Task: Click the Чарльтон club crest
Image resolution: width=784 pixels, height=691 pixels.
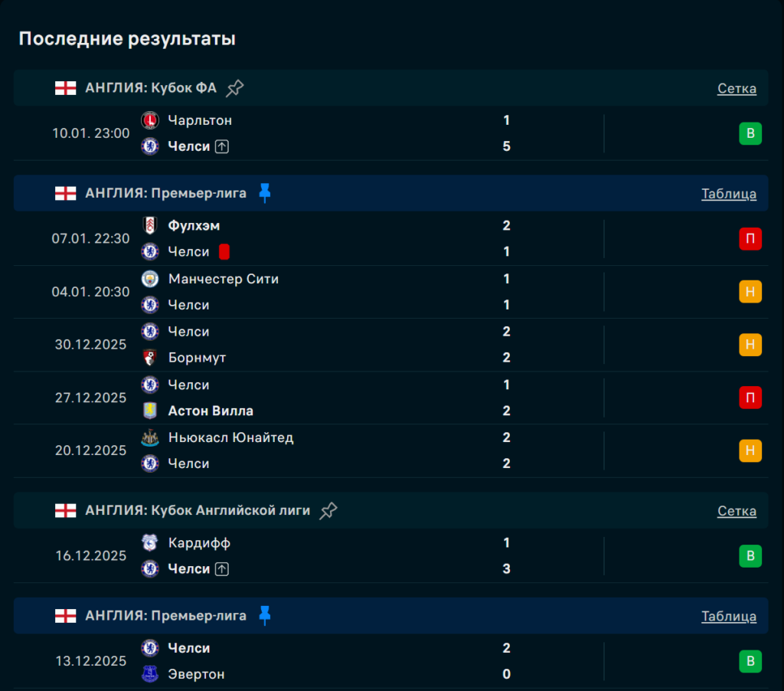Action: [x=150, y=120]
